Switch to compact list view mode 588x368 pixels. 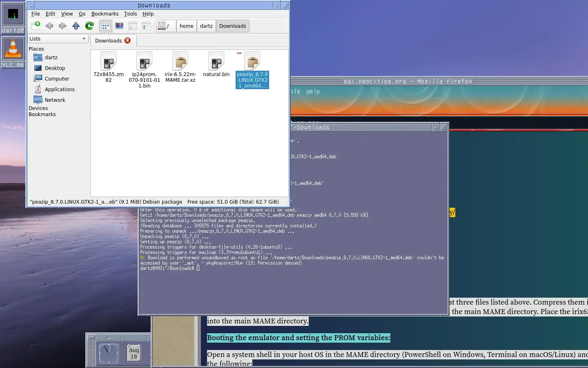[x=133, y=26]
